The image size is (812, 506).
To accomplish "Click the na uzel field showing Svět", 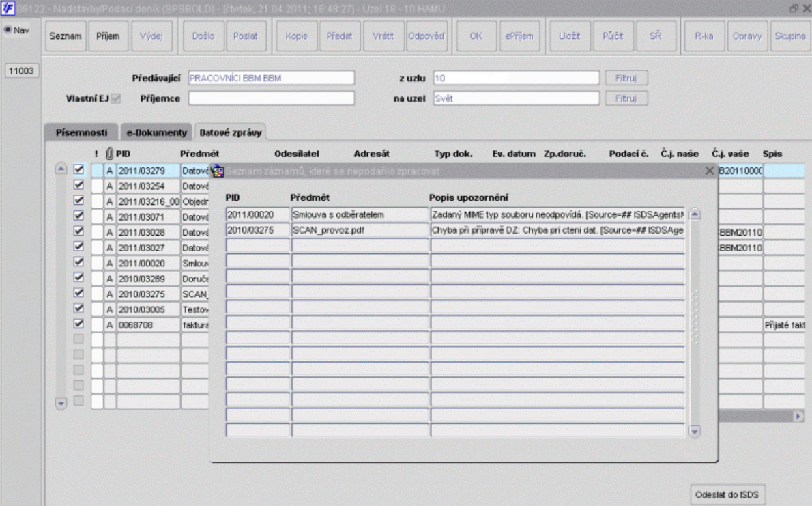I will click(517, 98).
